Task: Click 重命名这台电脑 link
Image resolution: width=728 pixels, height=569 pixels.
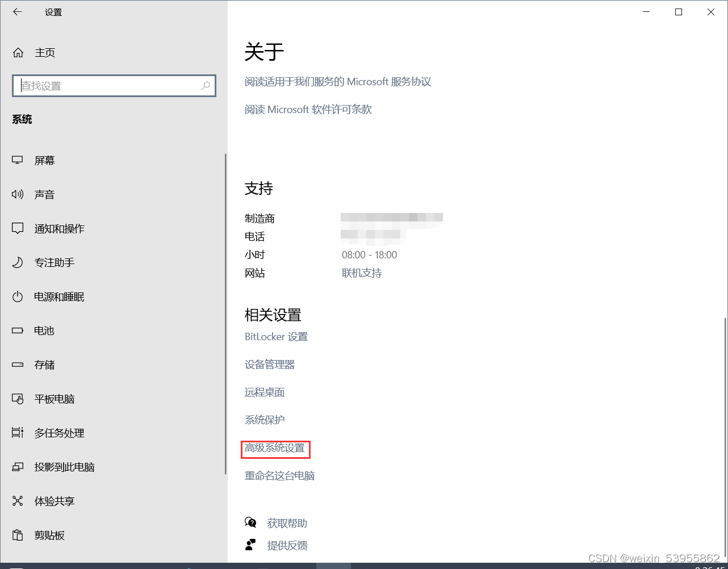Action: [x=279, y=476]
